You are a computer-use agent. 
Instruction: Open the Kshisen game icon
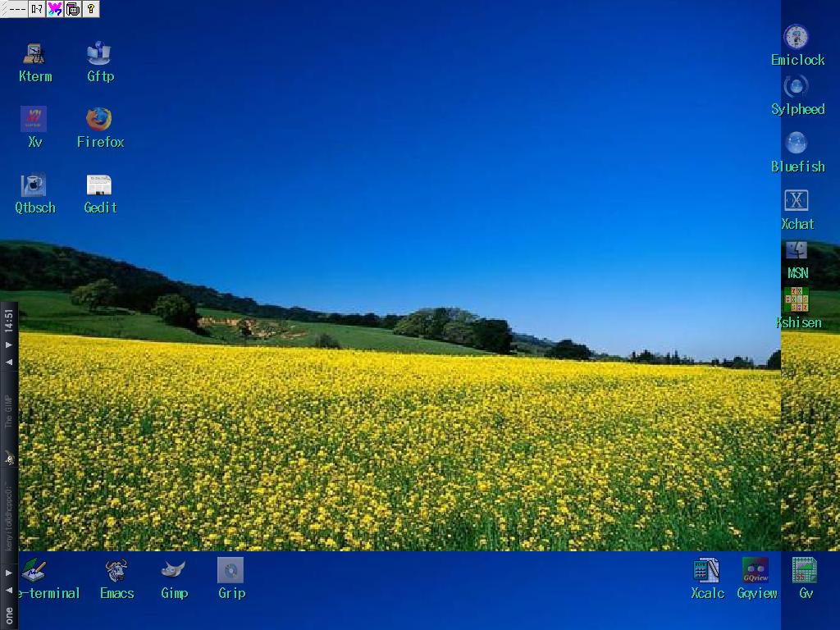point(796,300)
